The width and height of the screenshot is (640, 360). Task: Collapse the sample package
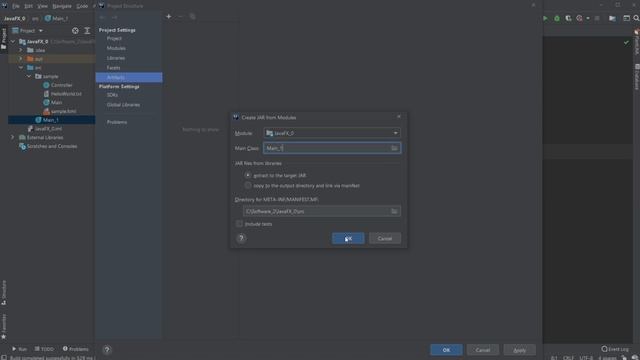[29, 76]
